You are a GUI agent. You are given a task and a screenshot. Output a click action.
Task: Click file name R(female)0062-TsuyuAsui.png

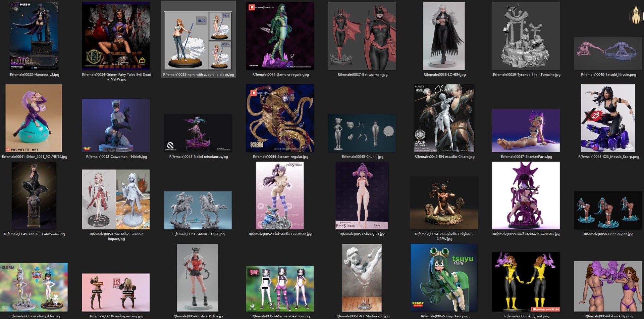click(x=444, y=316)
